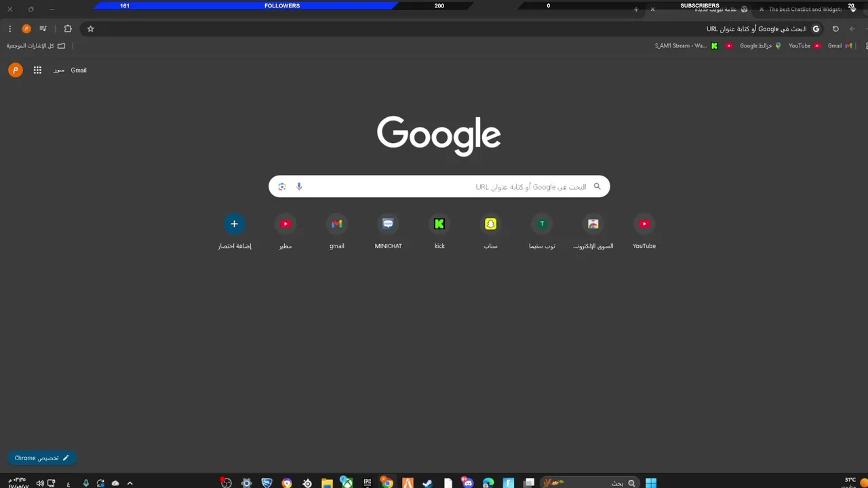Open Steam from the taskbar
Viewport: 868px width, 488px height.
tap(427, 483)
